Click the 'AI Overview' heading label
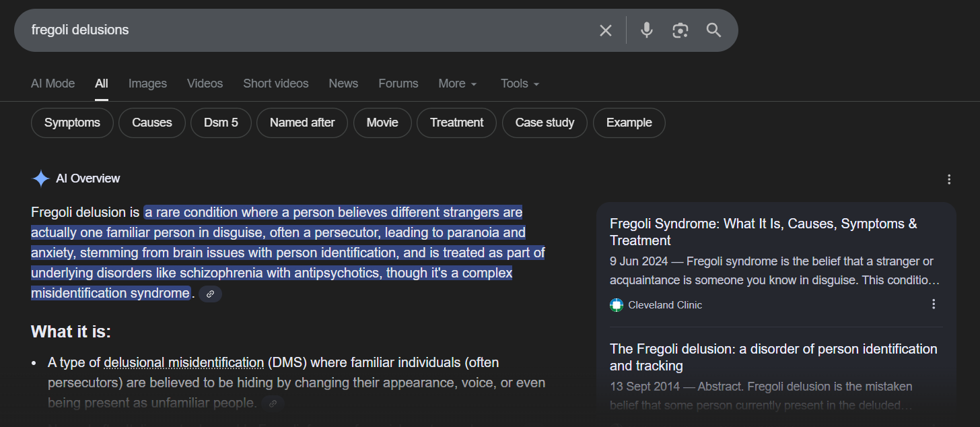This screenshot has height=427, width=980. [x=88, y=178]
